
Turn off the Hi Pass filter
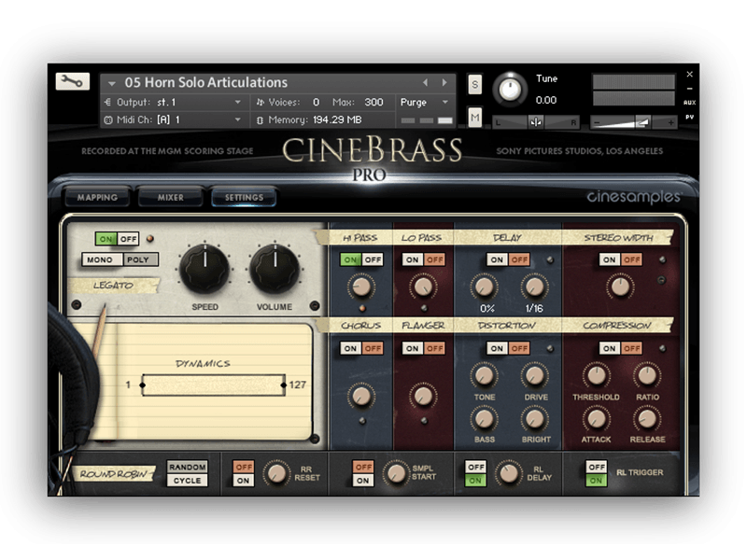pos(373,259)
